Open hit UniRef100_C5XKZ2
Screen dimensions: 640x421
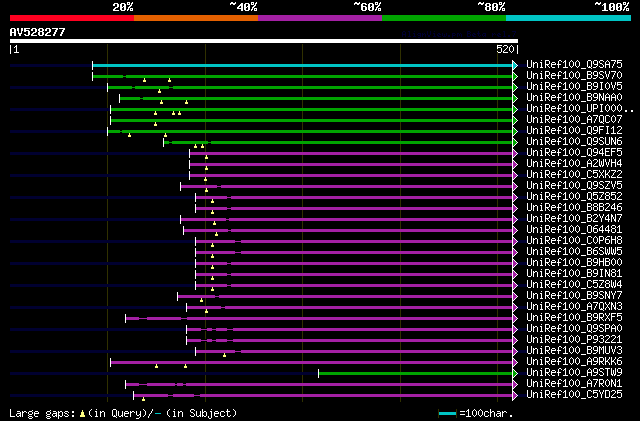click(574, 175)
